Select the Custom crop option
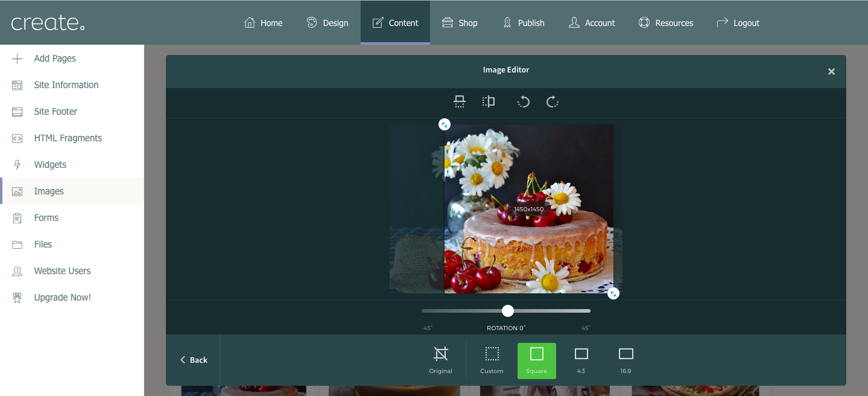The height and width of the screenshot is (396, 868). (x=492, y=360)
